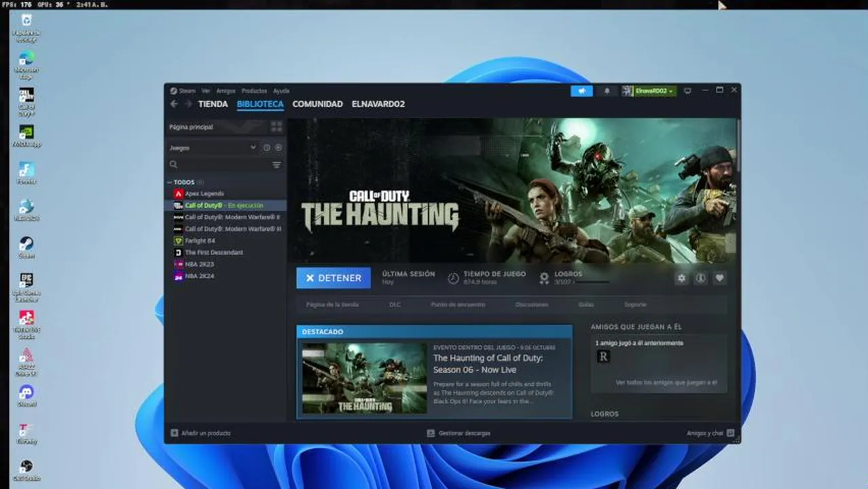868x489 pixels.
Task: Click Gestionar descargas
Action: (x=465, y=433)
